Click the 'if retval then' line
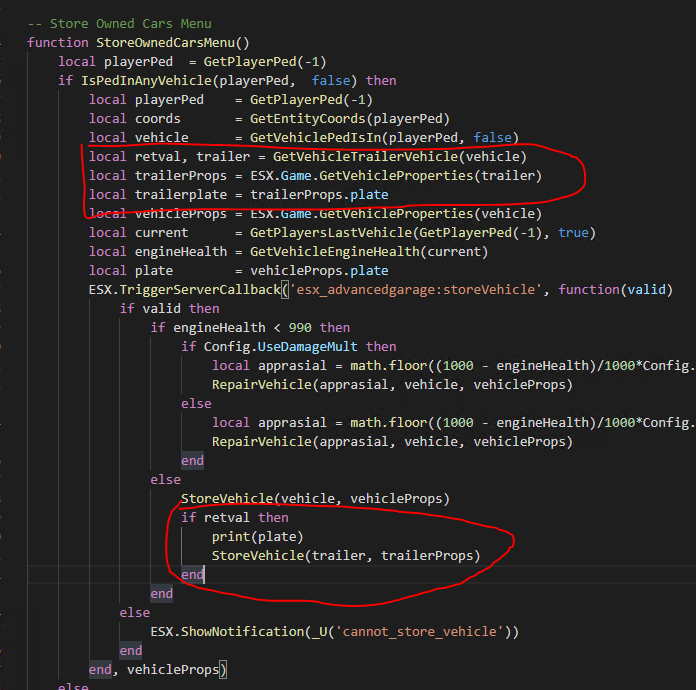The image size is (696, 690). tap(234, 518)
